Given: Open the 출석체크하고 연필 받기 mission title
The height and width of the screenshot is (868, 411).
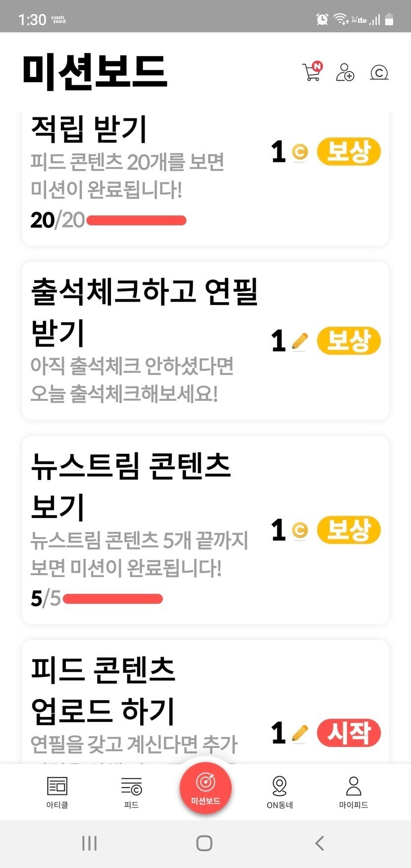Looking at the screenshot, I should (144, 311).
